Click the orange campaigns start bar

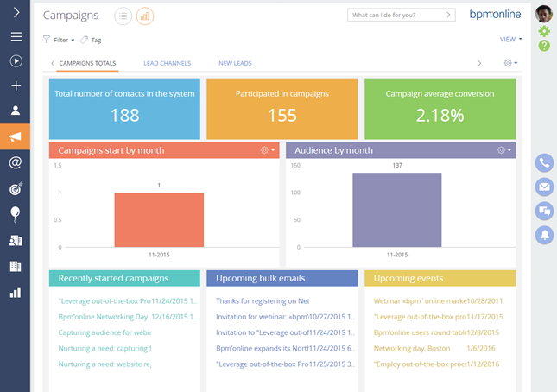(x=159, y=219)
